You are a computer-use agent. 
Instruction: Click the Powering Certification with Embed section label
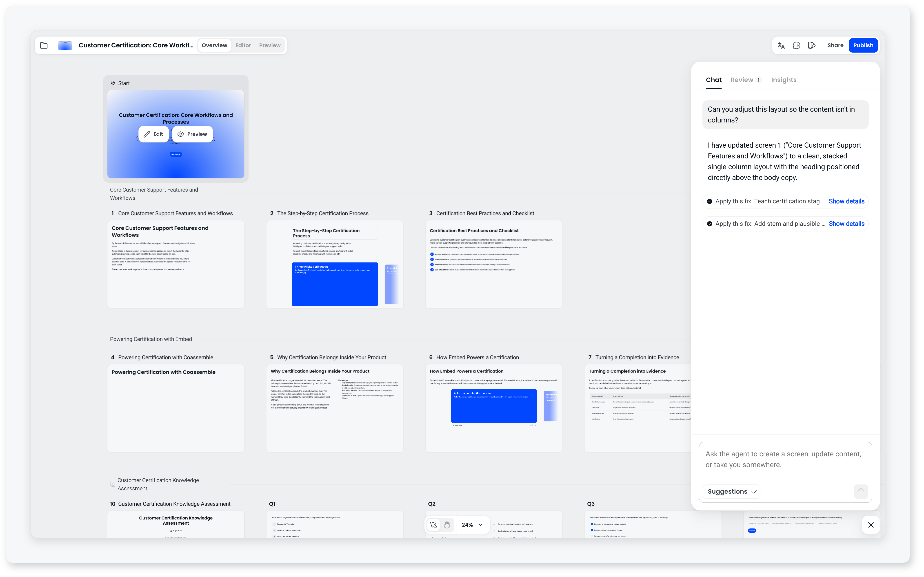[151, 339]
